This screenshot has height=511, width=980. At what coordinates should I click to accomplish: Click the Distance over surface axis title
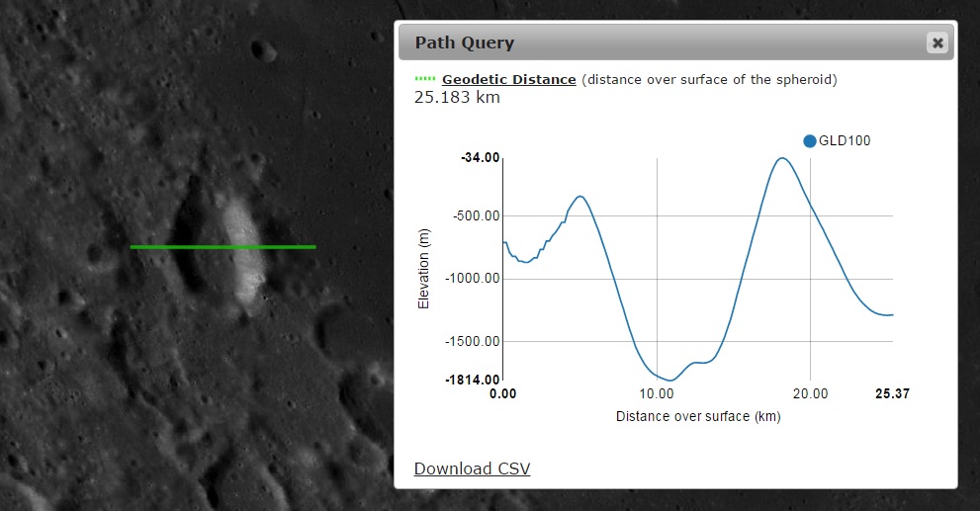[698, 416]
